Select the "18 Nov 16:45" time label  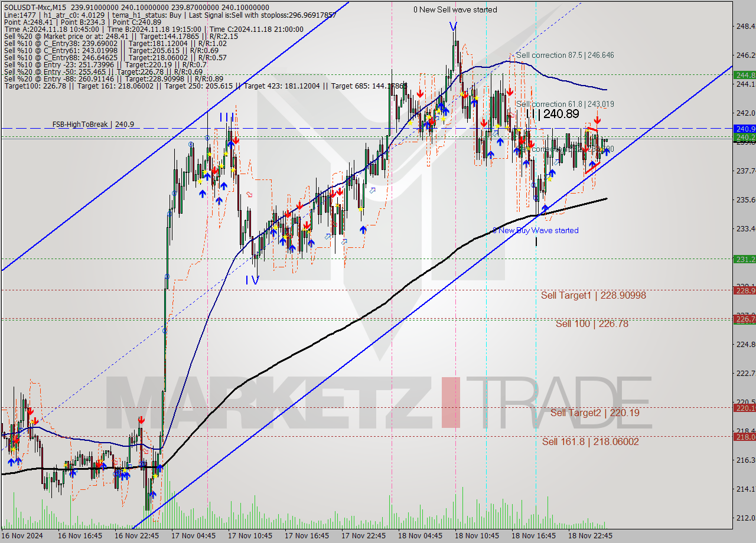point(533,536)
